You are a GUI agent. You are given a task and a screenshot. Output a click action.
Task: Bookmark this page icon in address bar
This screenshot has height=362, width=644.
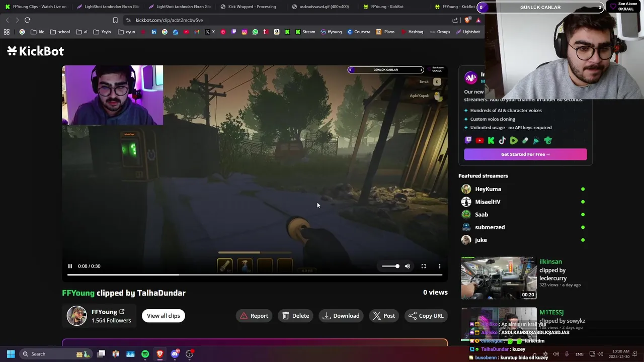115,20
